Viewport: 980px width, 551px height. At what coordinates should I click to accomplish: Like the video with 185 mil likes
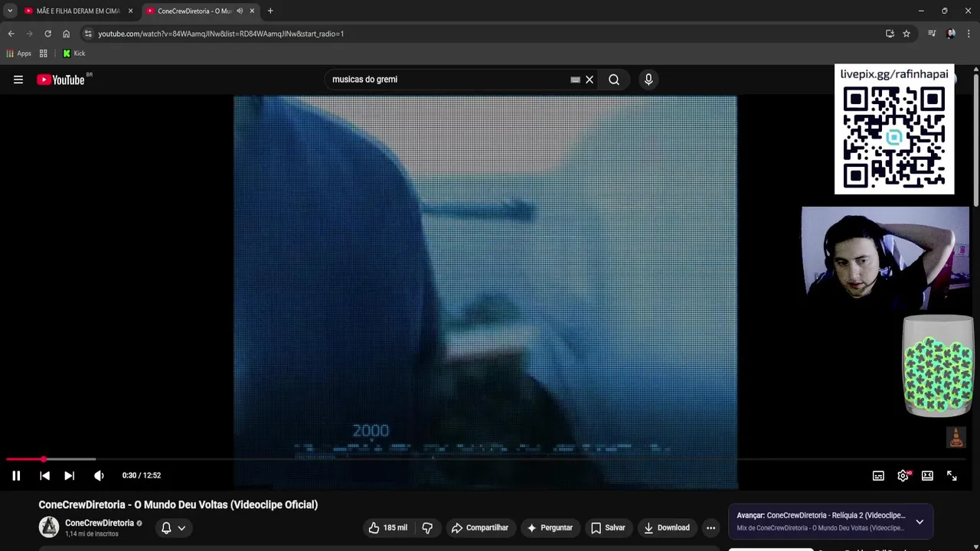tap(388, 527)
